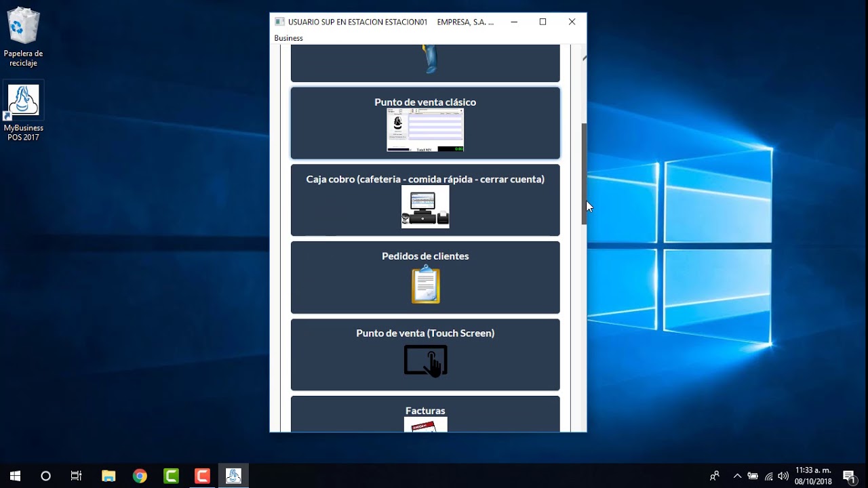Click the app icon in the window title bar

[279, 22]
